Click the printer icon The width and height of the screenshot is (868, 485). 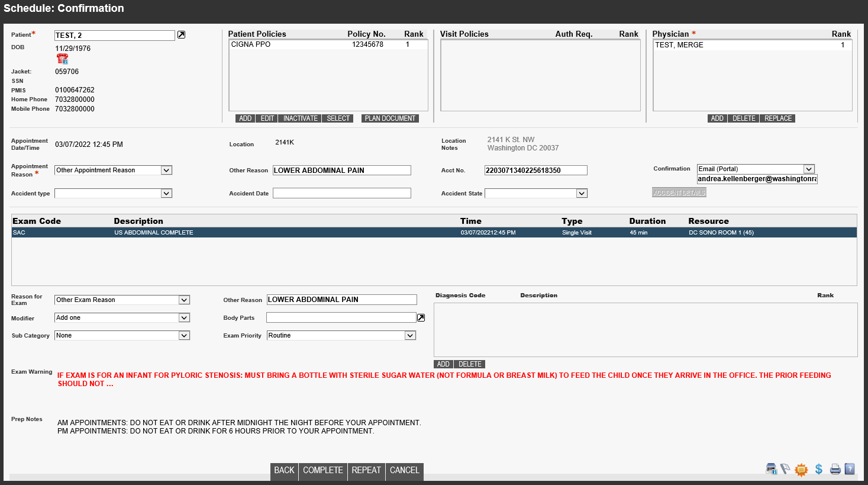(835, 469)
